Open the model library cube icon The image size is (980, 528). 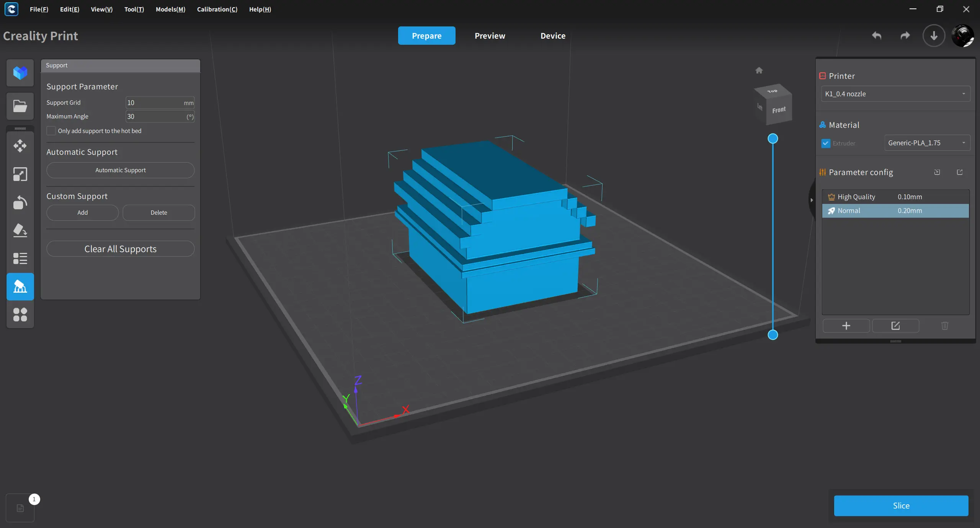pos(20,73)
